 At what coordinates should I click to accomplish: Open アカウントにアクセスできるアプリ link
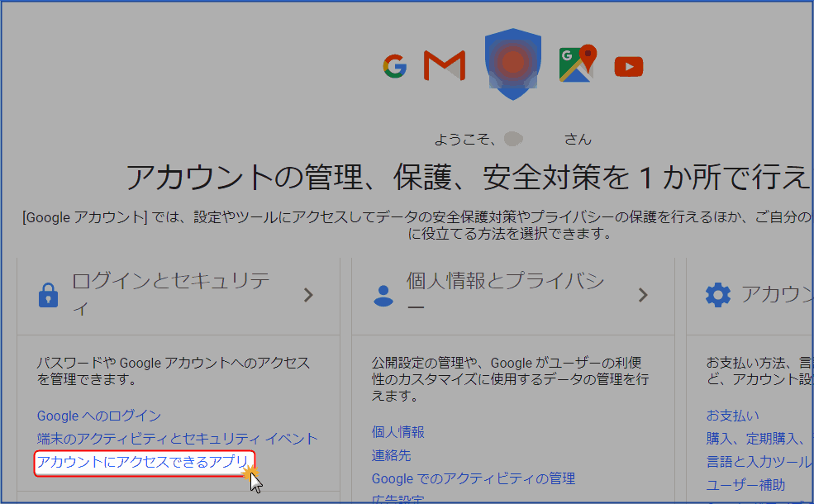coord(144,461)
